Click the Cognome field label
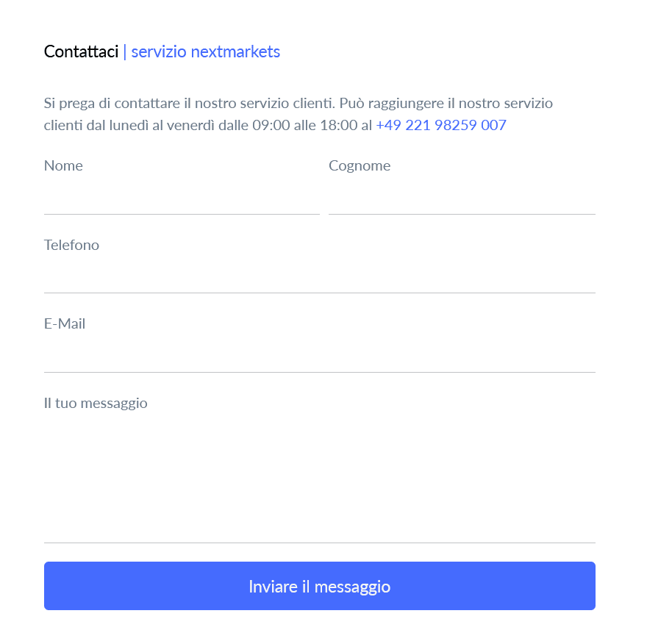Image resolution: width=672 pixels, height=630 pixels. tap(360, 166)
